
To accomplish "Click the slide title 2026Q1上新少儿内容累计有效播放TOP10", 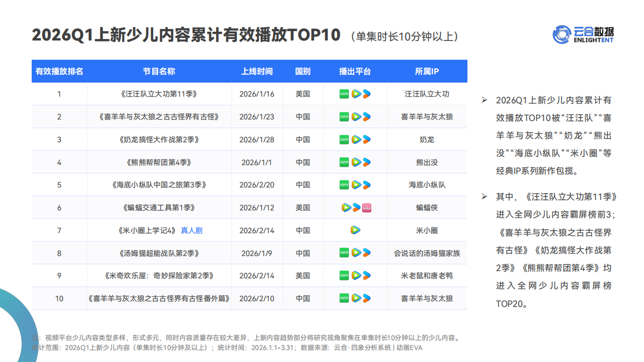I will tap(186, 35).
